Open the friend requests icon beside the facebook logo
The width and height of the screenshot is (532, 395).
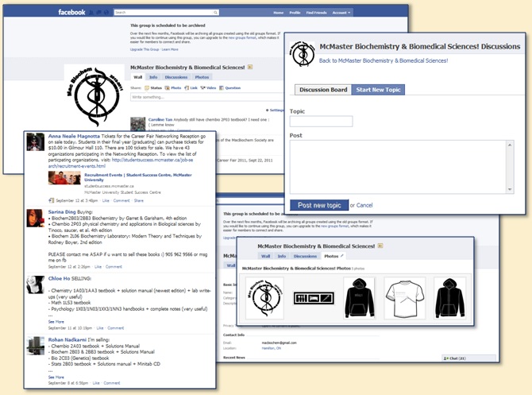(x=91, y=13)
